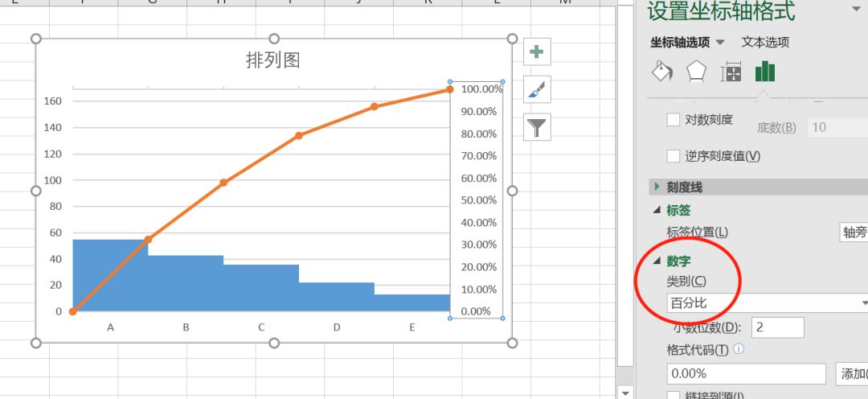This screenshot has height=399, width=868.
Task: Select Effects pentagon icon
Action: click(696, 72)
